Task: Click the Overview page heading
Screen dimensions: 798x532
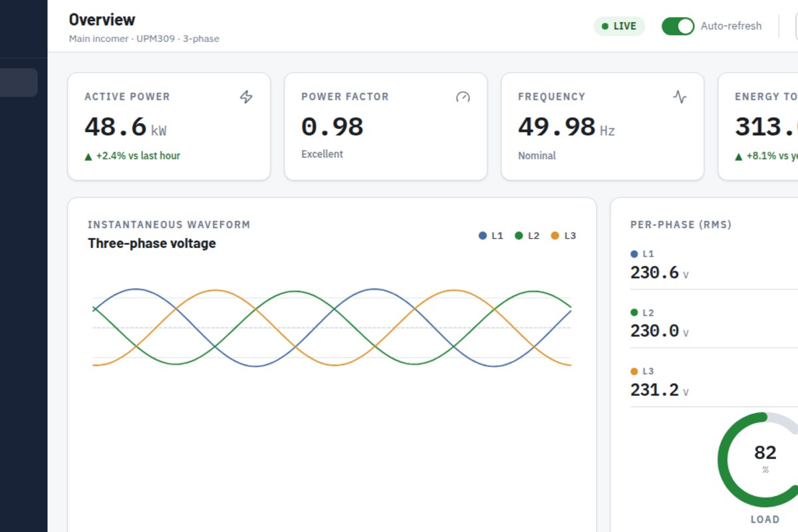Action: pyautogui.click(x=102, y=20)
